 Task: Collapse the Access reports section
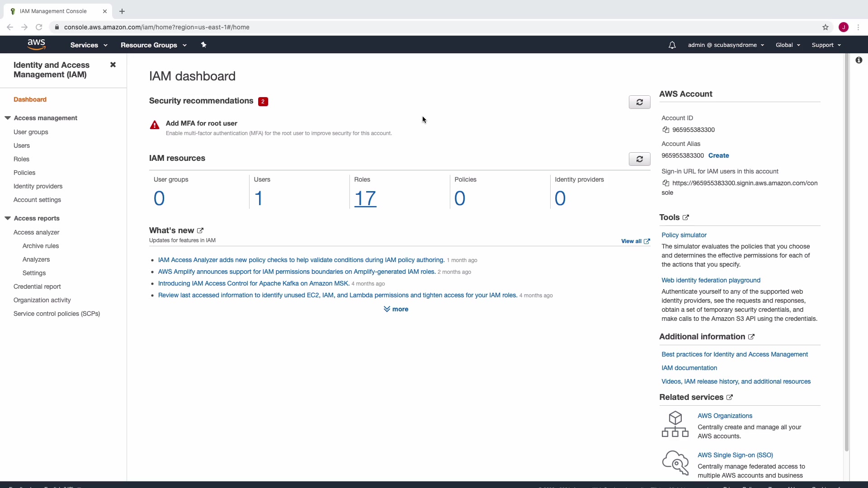coord(8,218)
